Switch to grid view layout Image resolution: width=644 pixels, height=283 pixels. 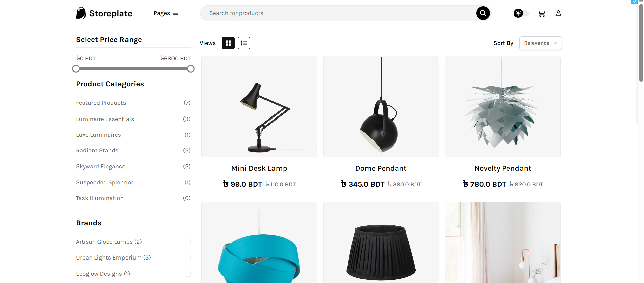228,43
